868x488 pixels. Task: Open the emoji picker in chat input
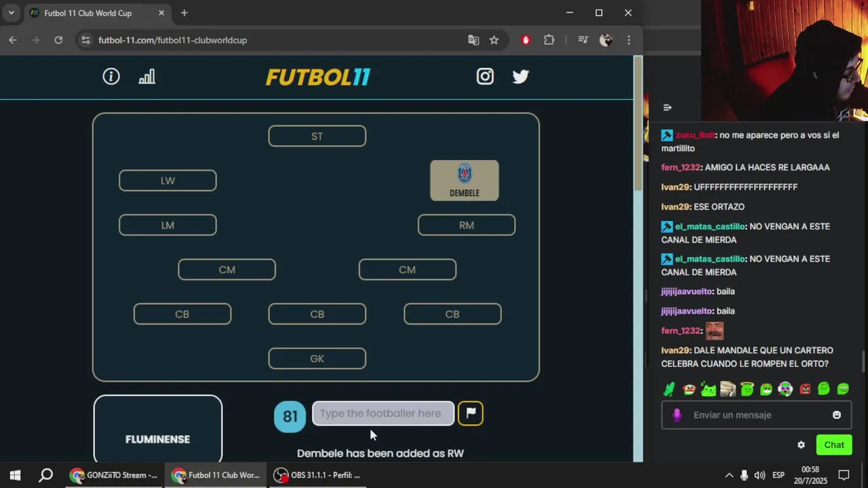[837, 415]
